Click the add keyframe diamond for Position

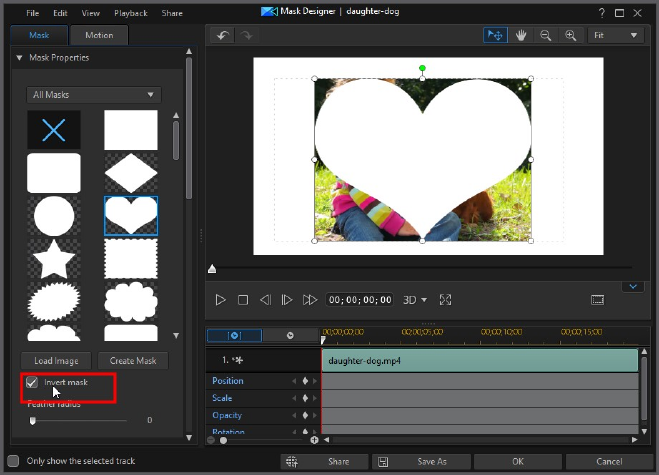305,381
